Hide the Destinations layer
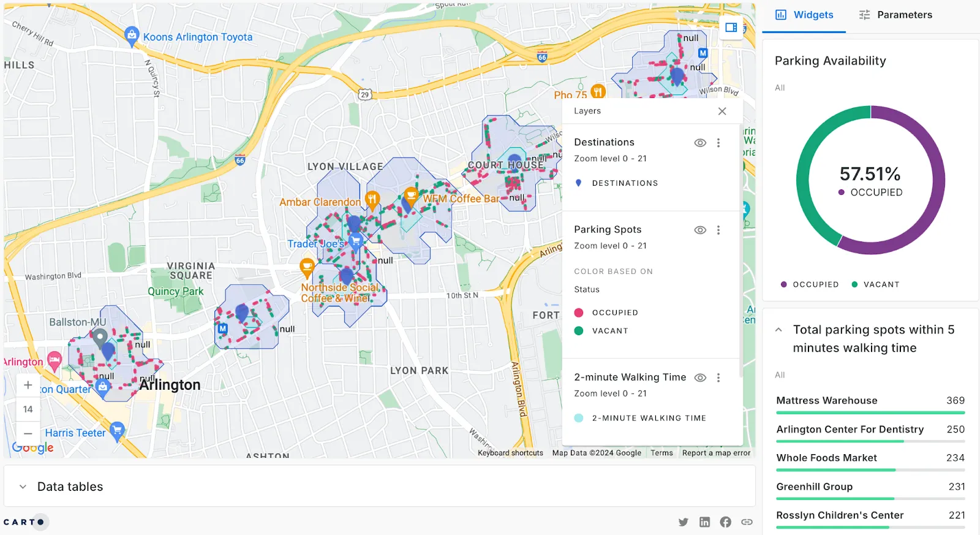 tap(700, 143)
